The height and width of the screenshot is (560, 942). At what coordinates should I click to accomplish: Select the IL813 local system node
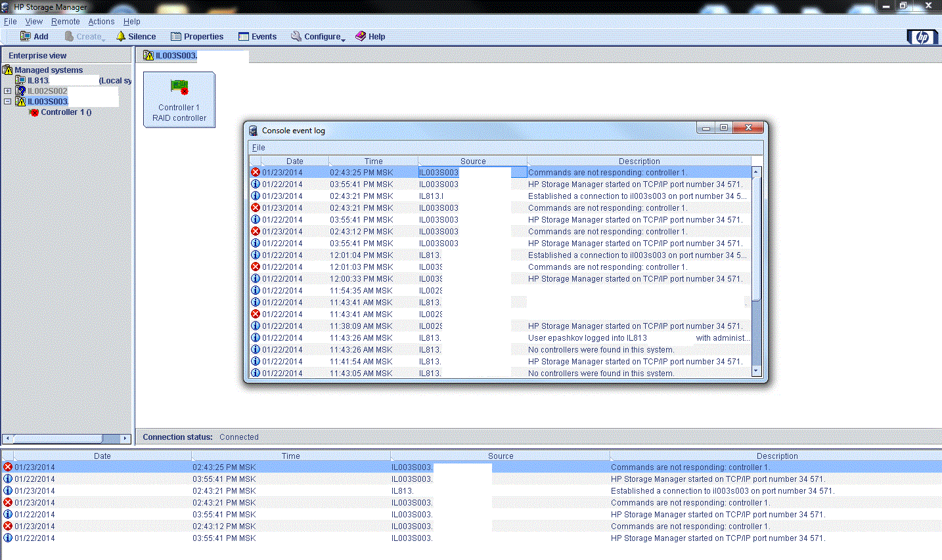point(38,81)
